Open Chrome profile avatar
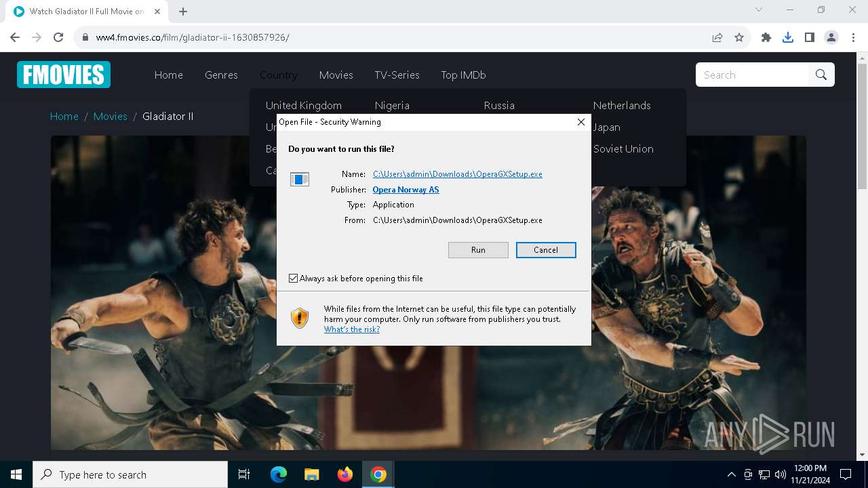Screen dimensions: 868x488 coord(831,37)
